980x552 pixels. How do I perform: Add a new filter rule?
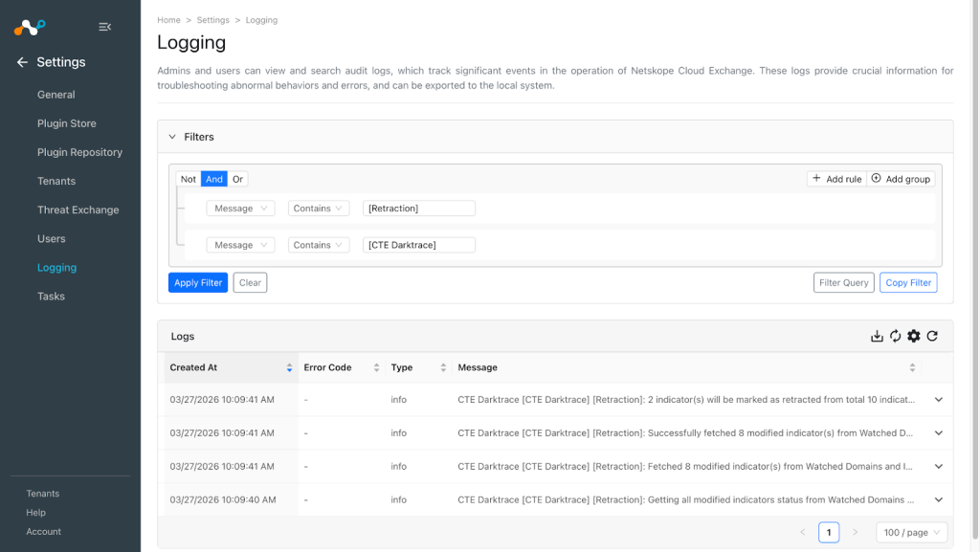(x=836, y=179)
